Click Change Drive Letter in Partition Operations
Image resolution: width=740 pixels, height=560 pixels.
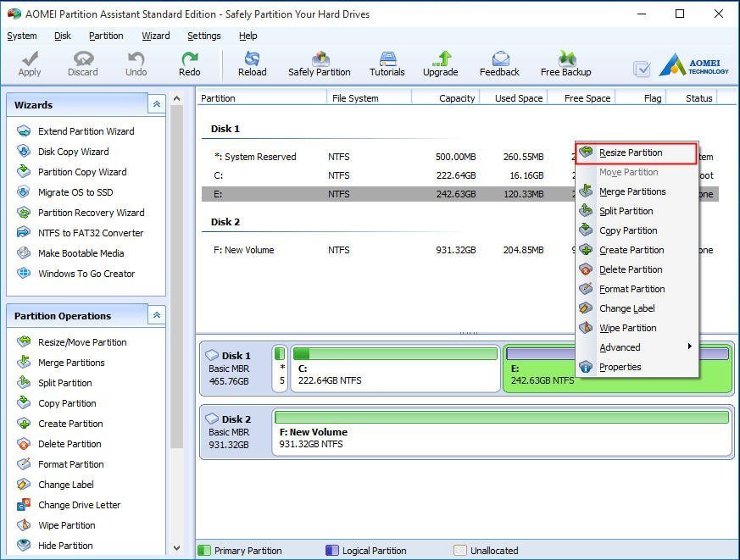[x=79, y=505]
